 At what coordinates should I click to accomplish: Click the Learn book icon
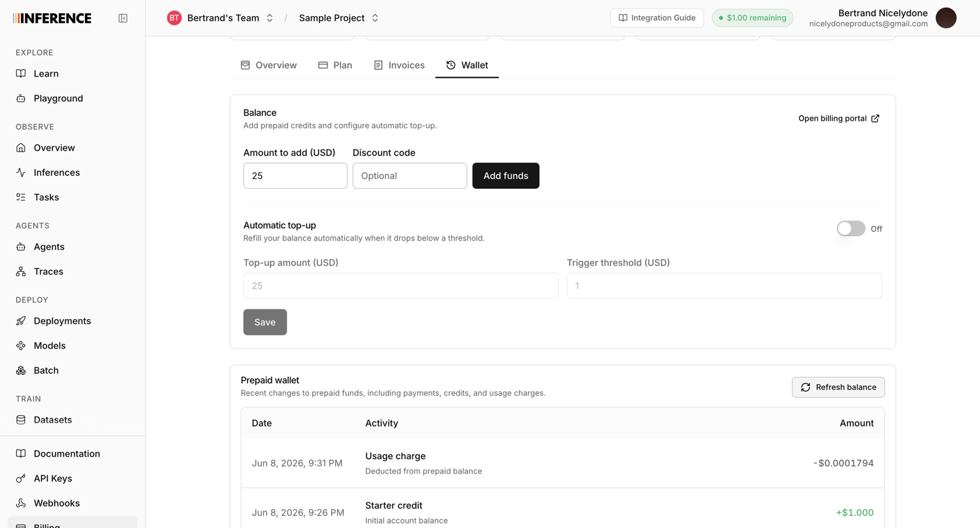coord(21,73)
